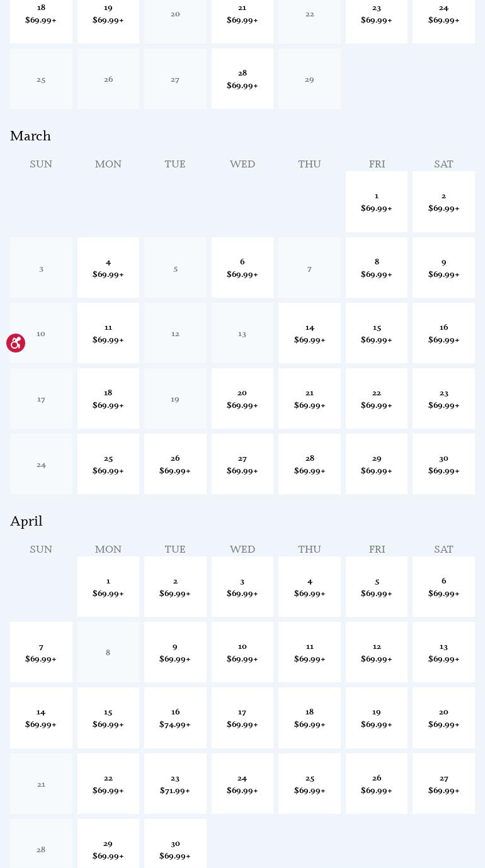Choose March 1 departure date

click(x=377, y=202)
